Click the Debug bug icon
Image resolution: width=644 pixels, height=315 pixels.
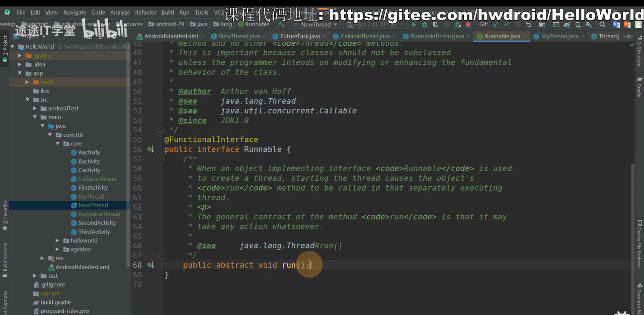425,24
